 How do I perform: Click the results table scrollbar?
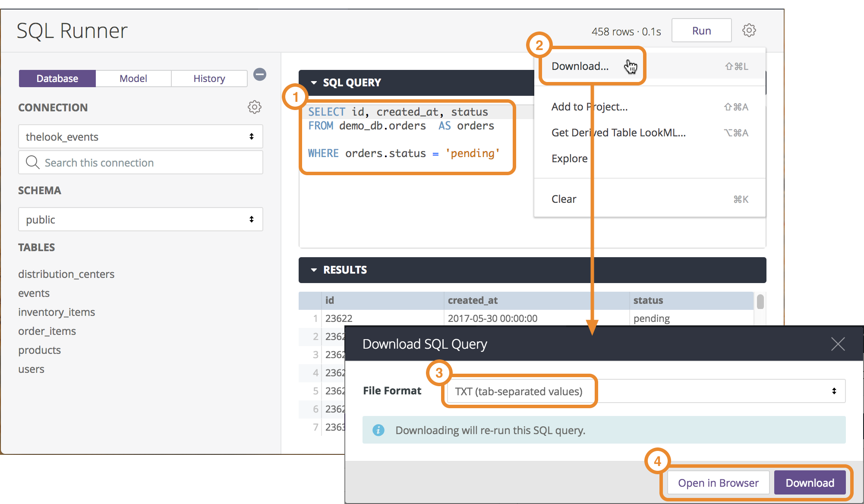760,301
